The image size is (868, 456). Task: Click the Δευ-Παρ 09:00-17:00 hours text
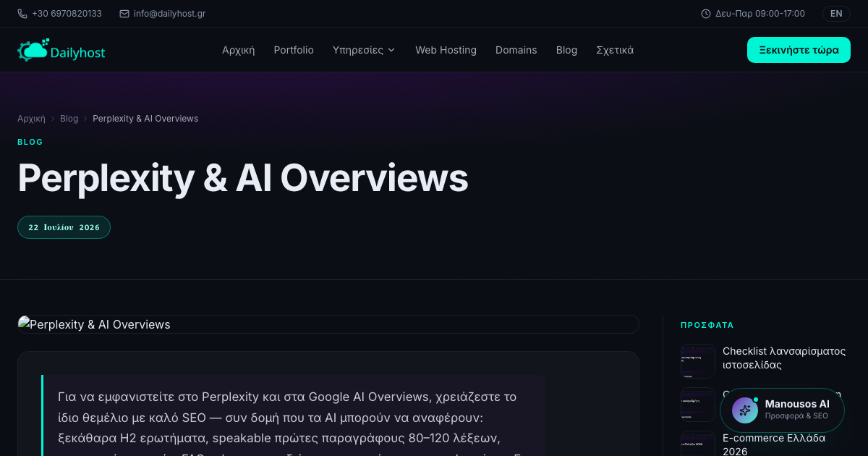click(x=760, y=14)
